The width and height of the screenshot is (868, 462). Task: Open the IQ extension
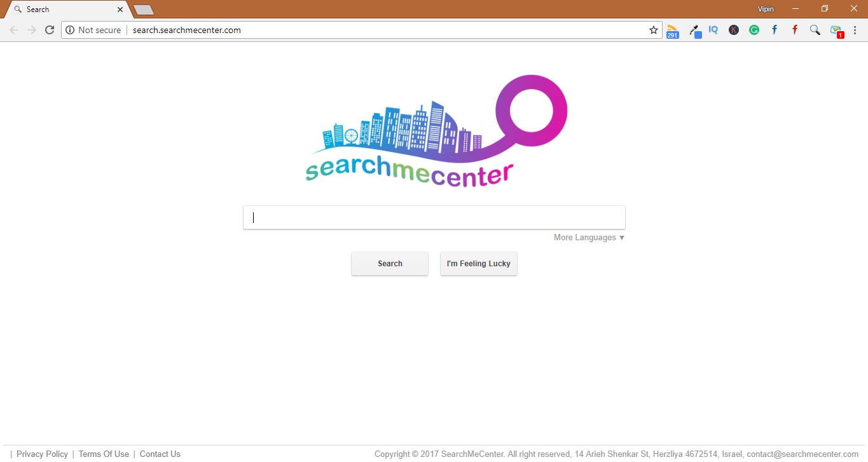[x=713, y=30]
